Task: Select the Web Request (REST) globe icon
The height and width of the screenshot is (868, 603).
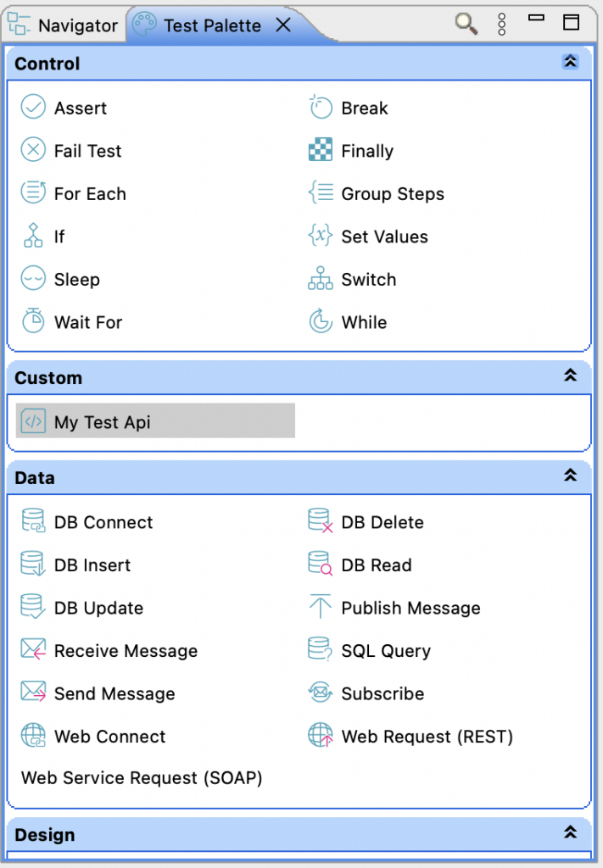Action: [320, 735]
